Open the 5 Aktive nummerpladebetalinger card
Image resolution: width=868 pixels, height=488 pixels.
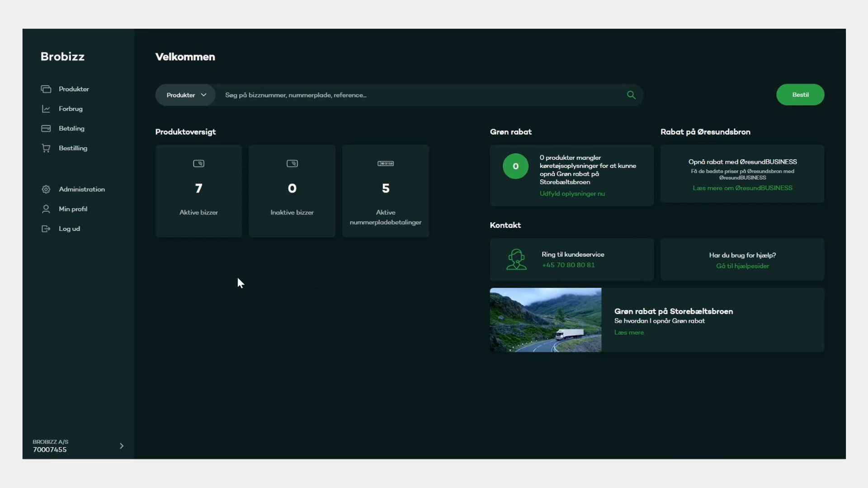pyautogui.click(x=386, y=191)
